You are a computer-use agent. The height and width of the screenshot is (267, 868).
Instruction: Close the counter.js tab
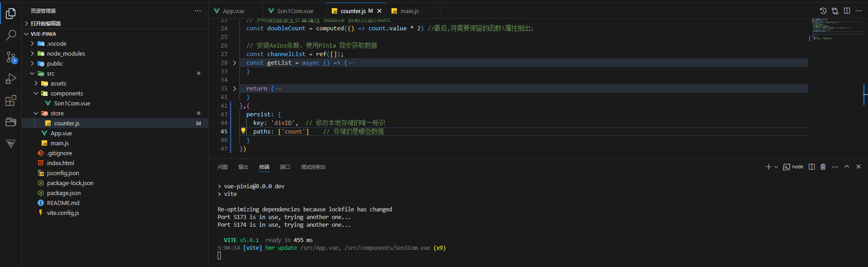[x=379, y=11]
